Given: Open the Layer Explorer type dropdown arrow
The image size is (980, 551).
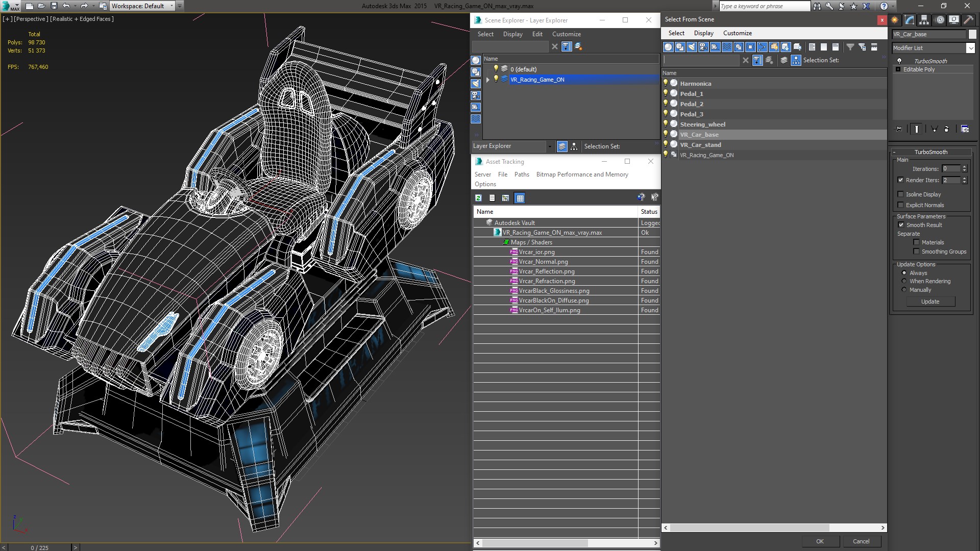Looking at the screenshot, I should click(x=550, y=146).
